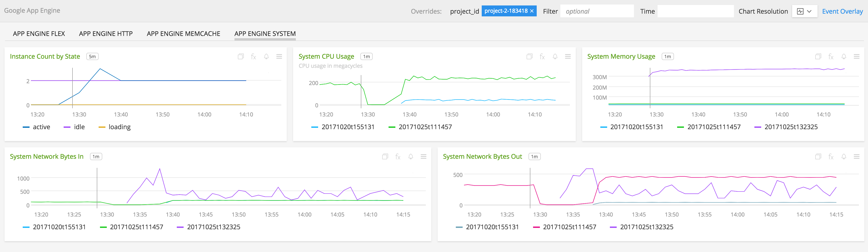Switch to APP ENGINE FLEX tab
The image size is (868, 252).
39,34
